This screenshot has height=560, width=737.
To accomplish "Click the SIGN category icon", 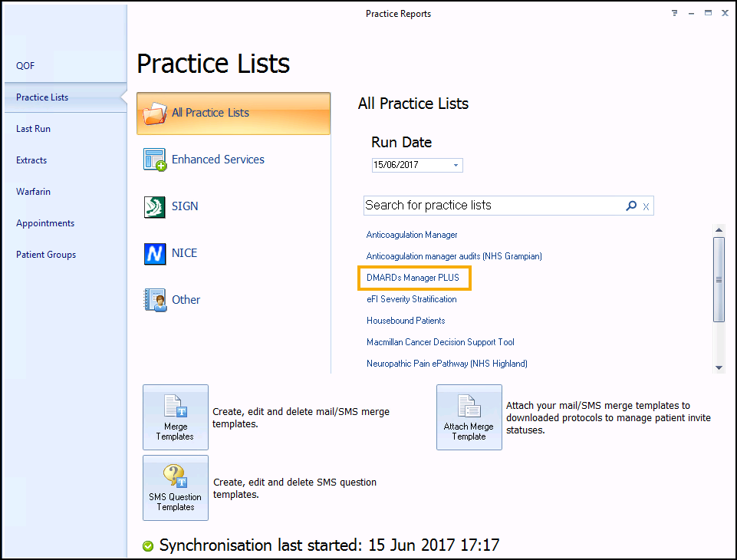I will (x=155, y=207).
